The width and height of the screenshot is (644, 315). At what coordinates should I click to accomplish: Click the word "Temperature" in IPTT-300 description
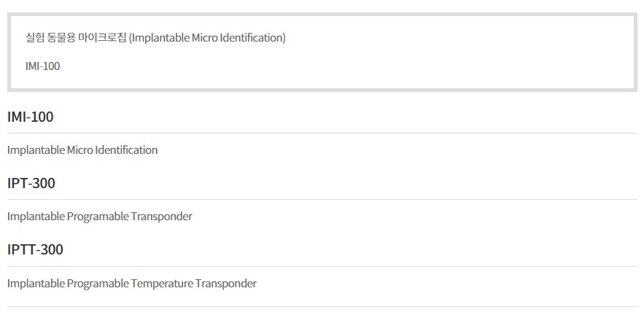162,283
